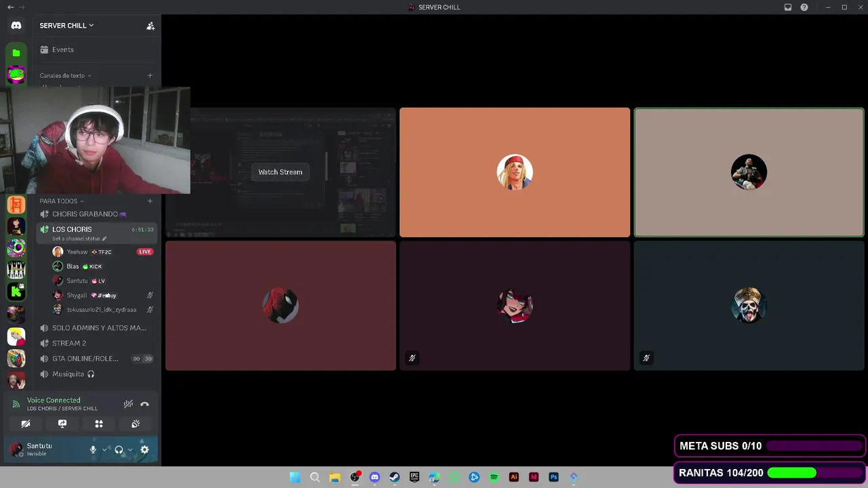Open Epic Games Launcher from taskbar
The height and width of the screenshot is (488, 868).
pos(414,477)
